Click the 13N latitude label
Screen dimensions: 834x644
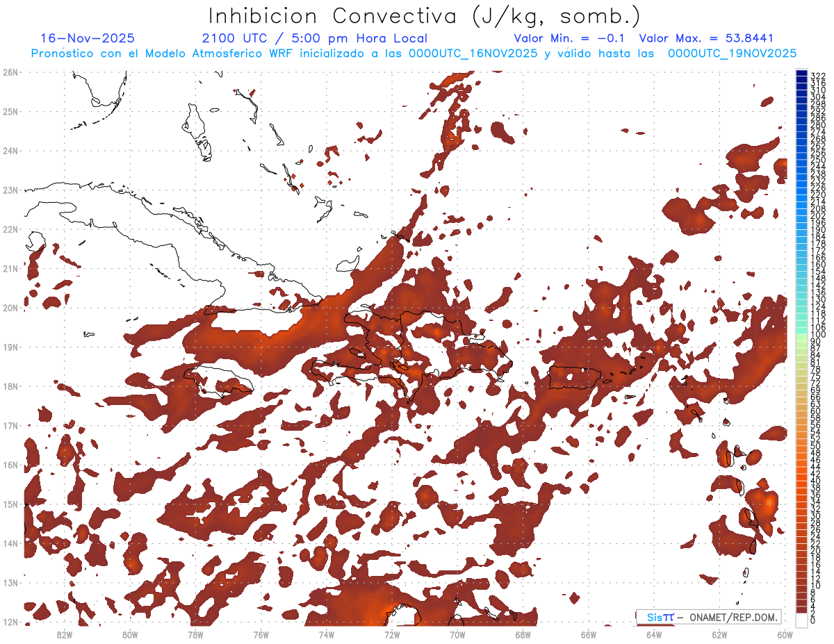coord(10,582)
